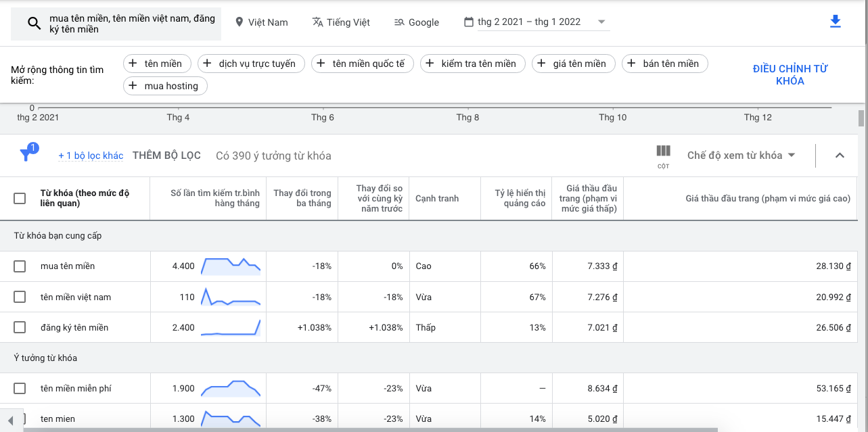The width and height of the screenshot is (868, 432).
Task: Check the 'mua tên miền' row checkbox
Action: pyautogui.click(x=20, y=266)
